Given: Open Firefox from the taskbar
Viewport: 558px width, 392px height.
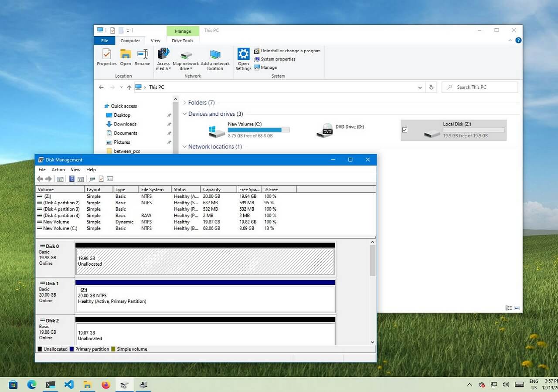Looking at the screenshot, I should [x=106, y=385].
